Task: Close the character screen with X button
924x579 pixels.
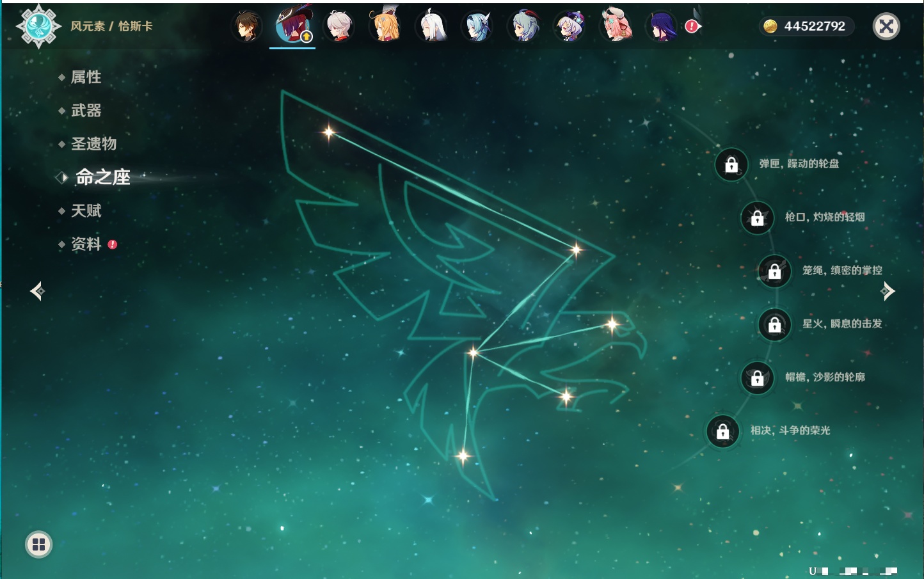Action: coord(886,26)
